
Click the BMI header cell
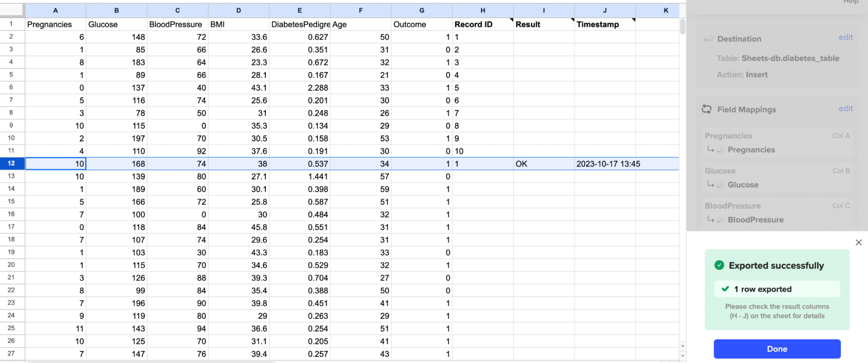click(x=238, y=24)
